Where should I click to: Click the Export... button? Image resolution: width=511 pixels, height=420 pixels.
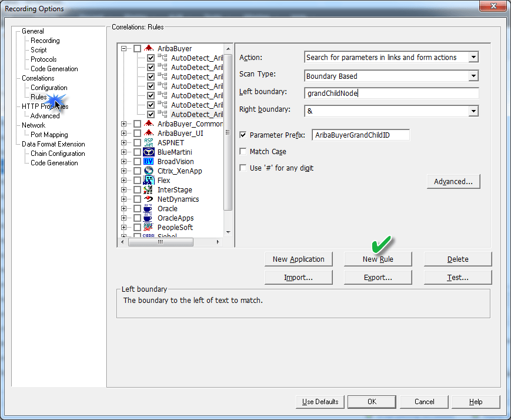pos(378,278)
